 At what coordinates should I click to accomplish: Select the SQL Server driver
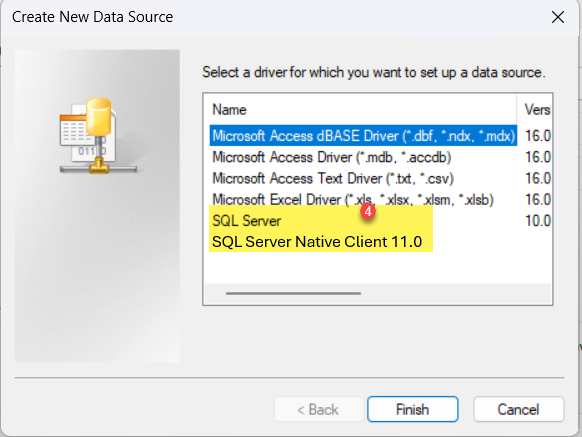point(246,221)
